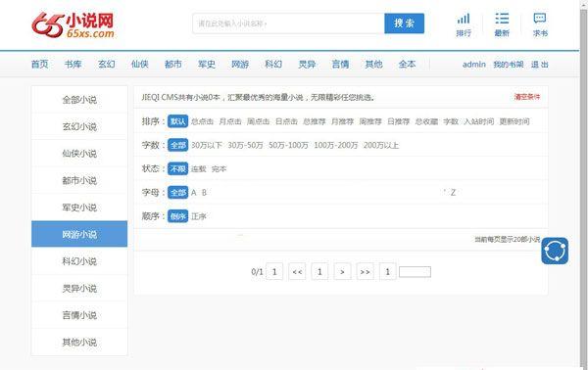
Task: Select 其他小说 in the sidebar
Action: pos(79,343)
